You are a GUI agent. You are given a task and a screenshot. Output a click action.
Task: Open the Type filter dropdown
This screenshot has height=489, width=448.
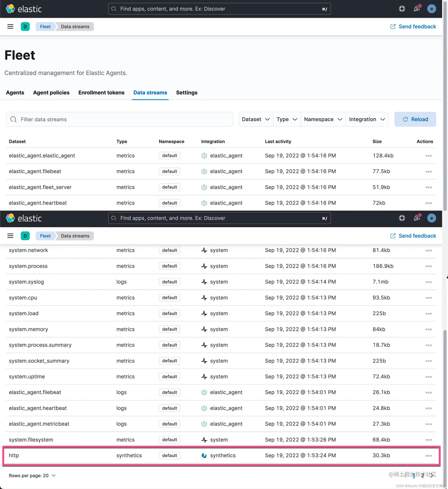pyautogui.click(x=287, y=119)
